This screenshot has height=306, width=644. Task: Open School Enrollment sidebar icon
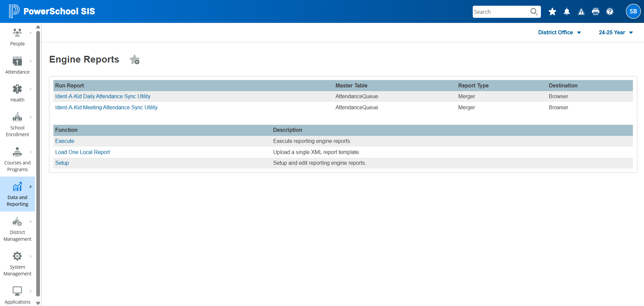point(17,117)
